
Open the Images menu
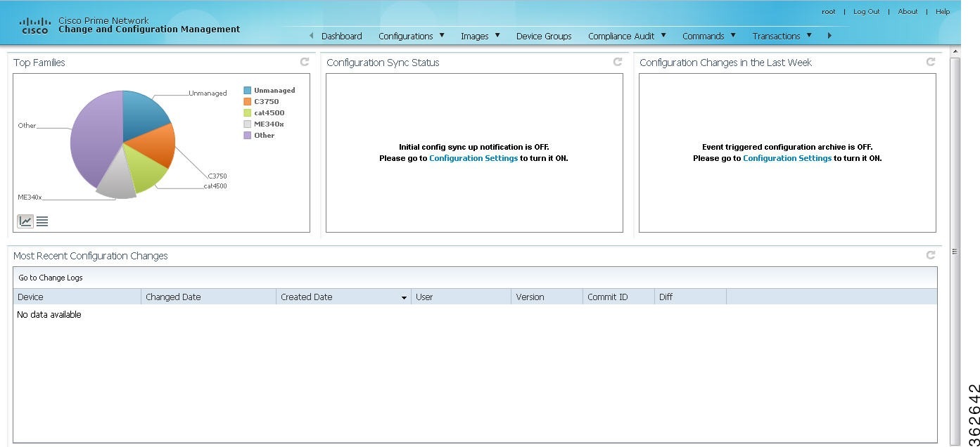(x=475, y=36)
